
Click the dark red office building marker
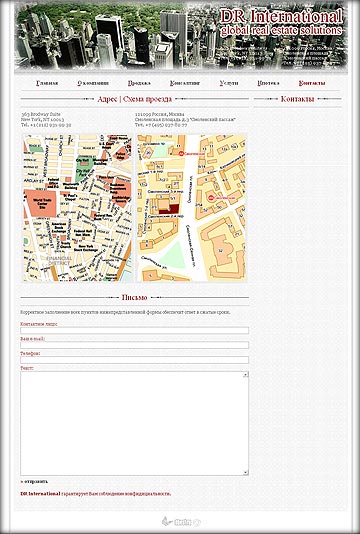(x=169, y=209)
